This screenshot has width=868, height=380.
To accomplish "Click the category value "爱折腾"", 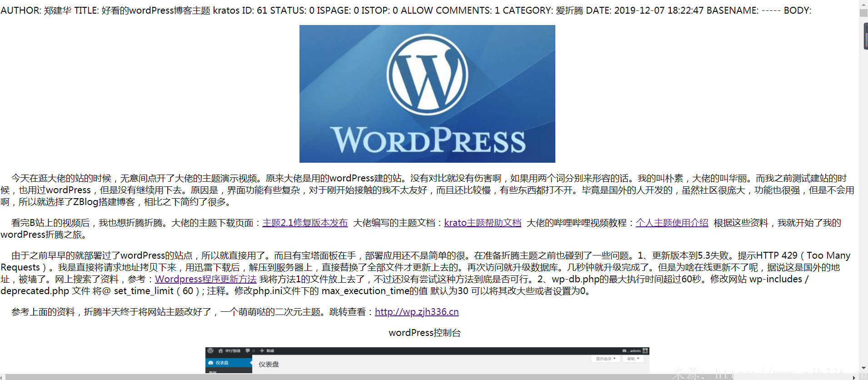I will click(569, 10).
